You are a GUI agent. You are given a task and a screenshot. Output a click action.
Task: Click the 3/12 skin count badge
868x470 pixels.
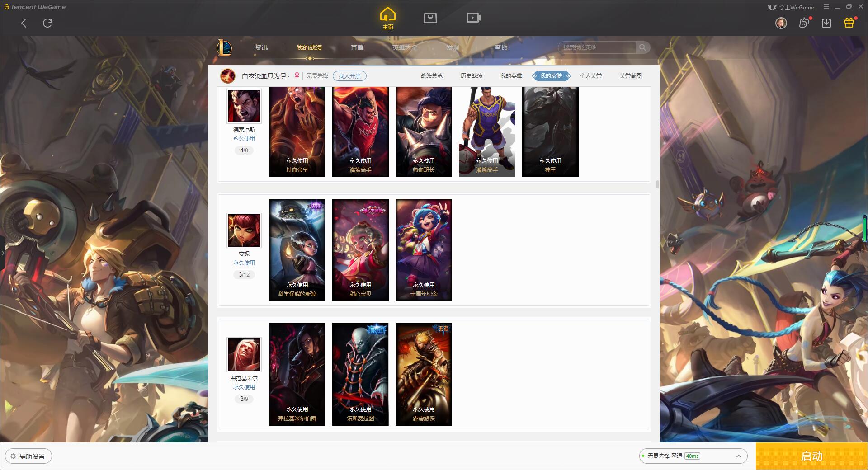[x=244, y=275]
